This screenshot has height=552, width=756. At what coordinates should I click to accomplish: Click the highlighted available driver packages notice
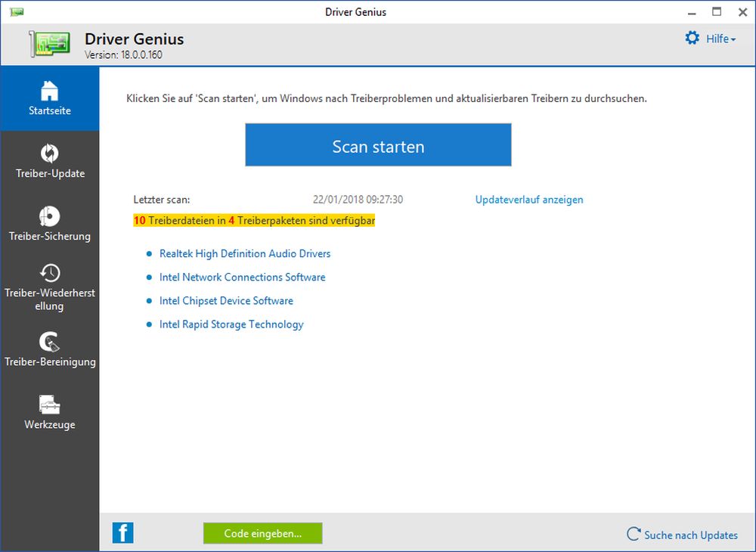(254, 221)
